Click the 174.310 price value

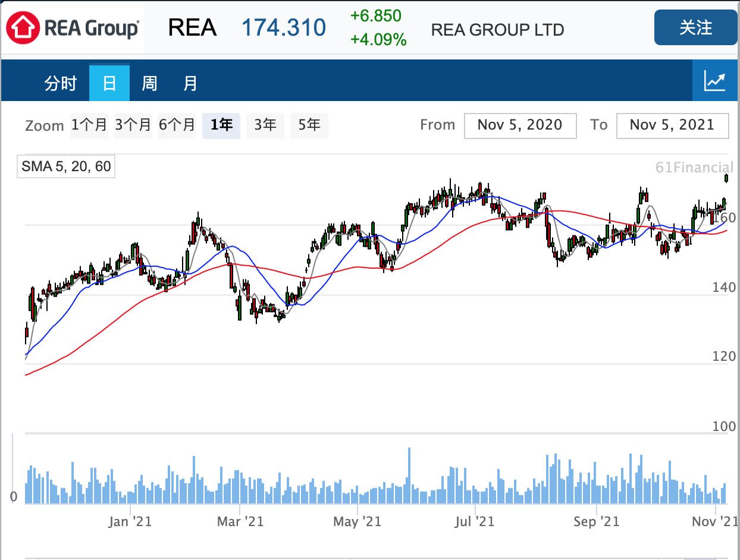tap(284, 28)
